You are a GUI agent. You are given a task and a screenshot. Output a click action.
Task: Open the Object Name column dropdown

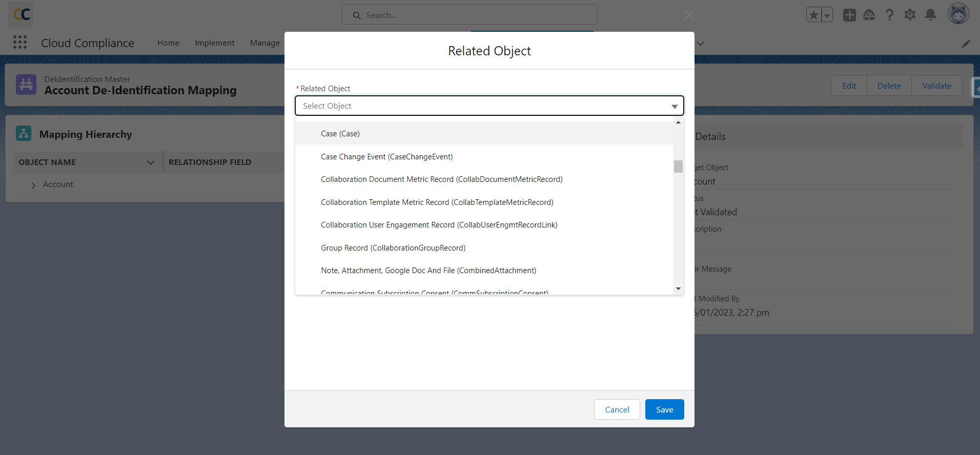coord(150,162)
